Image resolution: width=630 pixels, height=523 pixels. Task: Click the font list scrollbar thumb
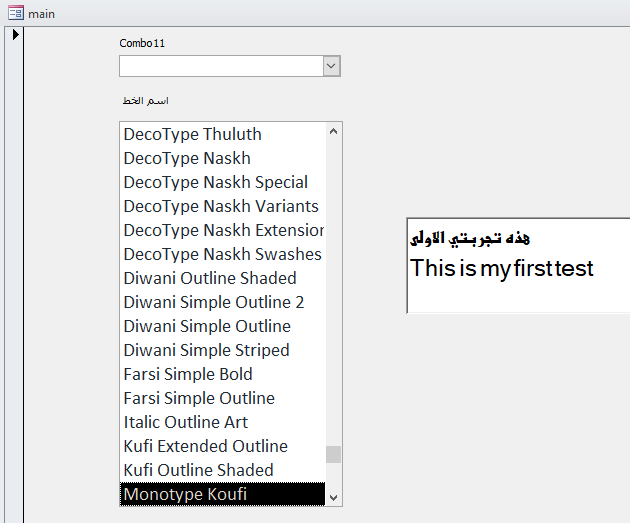point(333,454)
